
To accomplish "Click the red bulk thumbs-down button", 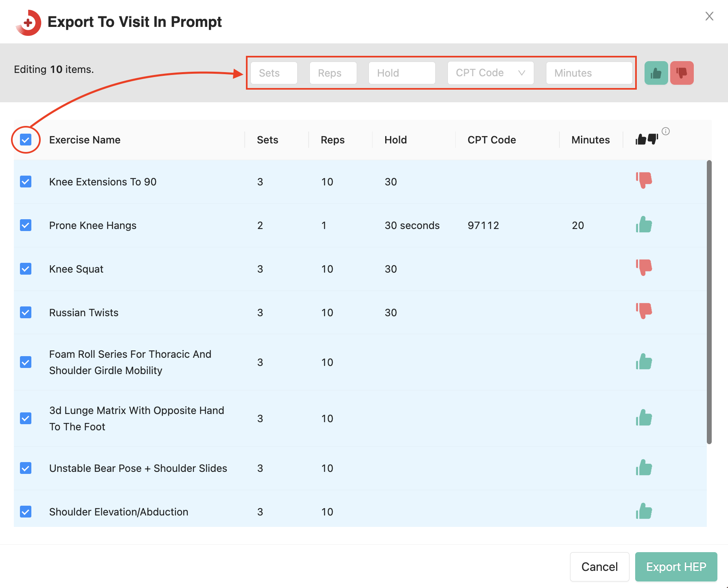I will point(682,73).
